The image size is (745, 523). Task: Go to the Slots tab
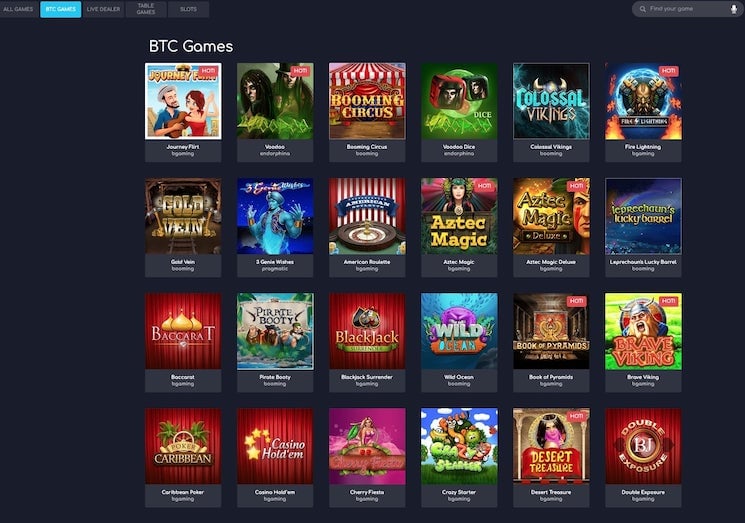click(188, 9)
